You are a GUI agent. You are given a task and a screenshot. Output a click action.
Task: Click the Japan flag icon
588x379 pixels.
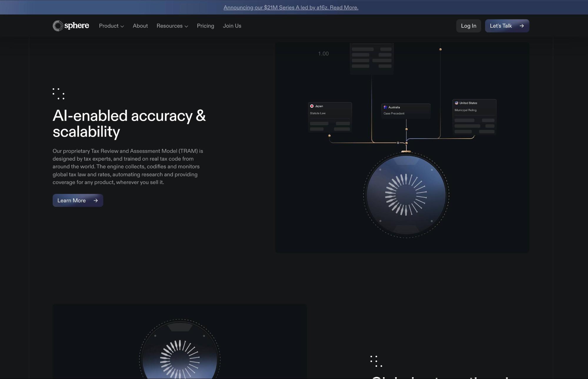pyautogui.click(x=312, y=106)
